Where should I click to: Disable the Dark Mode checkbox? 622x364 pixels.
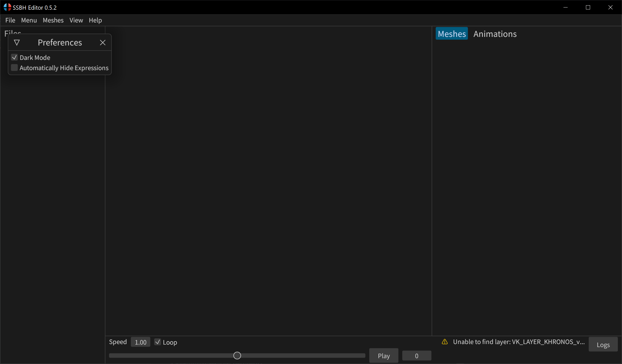[x=14, y=57]
